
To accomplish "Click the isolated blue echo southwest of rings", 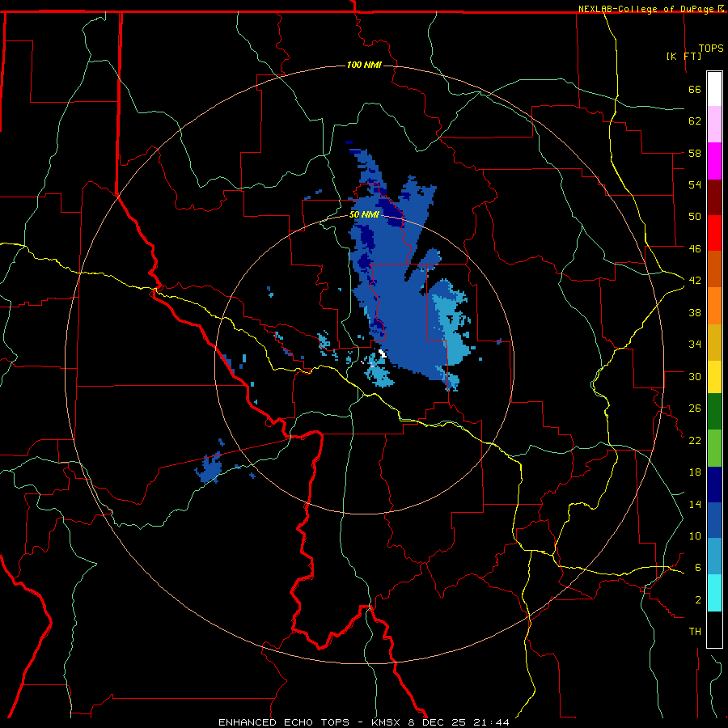I will [209, 469].
